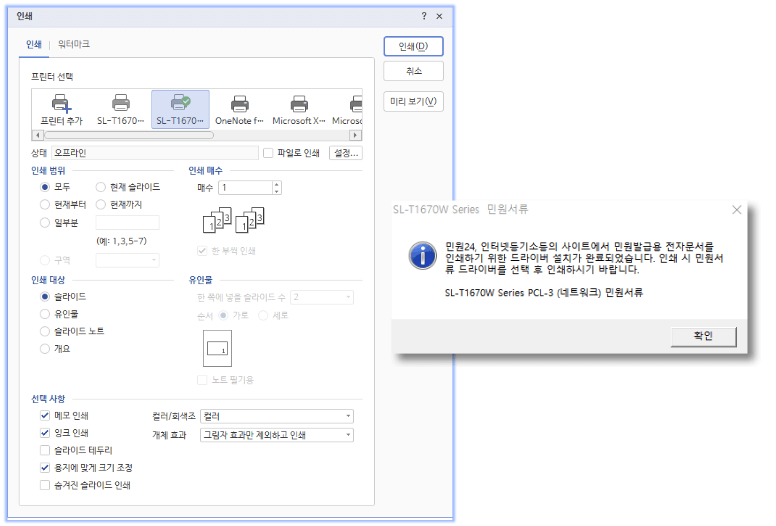Screen dimensions: 776x526
Task: Select the All (모두) print range radio
Action: pos(45,187)
